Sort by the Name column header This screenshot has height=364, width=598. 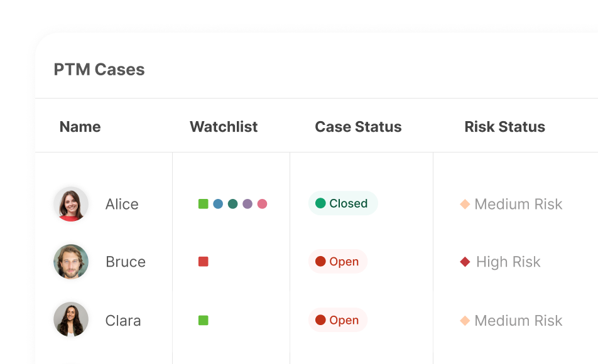80,127
